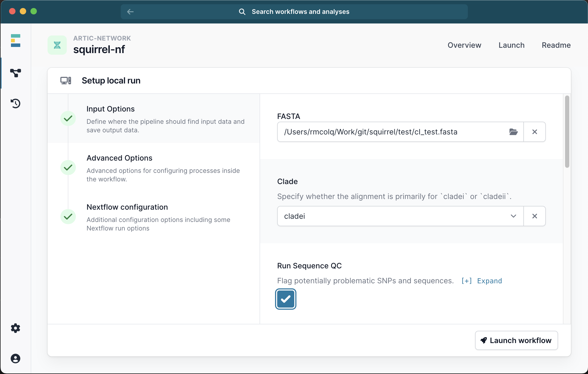Open the Clade dropdown
Screen dimensions: 588x374
click(x=401, y=216)
